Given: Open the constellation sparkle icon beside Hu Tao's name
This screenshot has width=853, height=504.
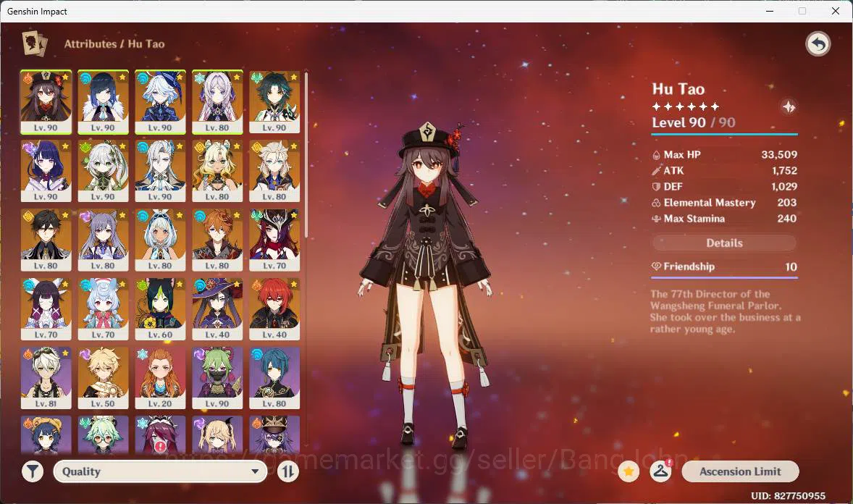Looking at the screenshot, I should (x=789, y=106).
